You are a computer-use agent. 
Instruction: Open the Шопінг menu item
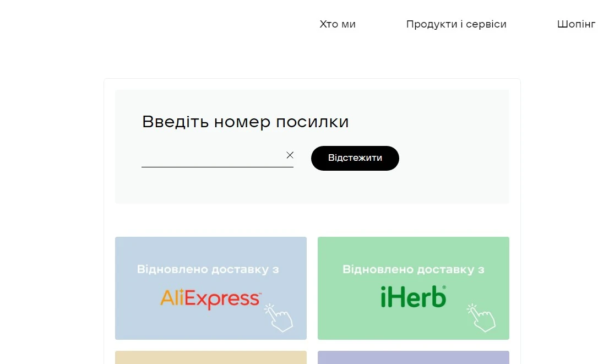tap(577, 24)
